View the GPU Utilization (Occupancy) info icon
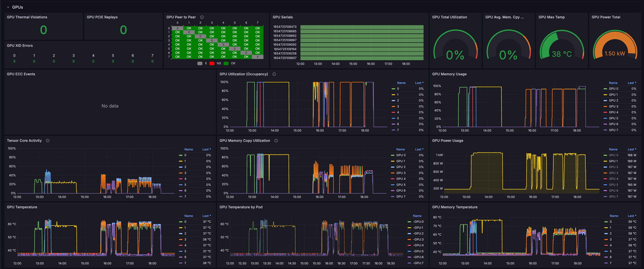This screenshot has height=269, width=644. (x=274, y=74)
